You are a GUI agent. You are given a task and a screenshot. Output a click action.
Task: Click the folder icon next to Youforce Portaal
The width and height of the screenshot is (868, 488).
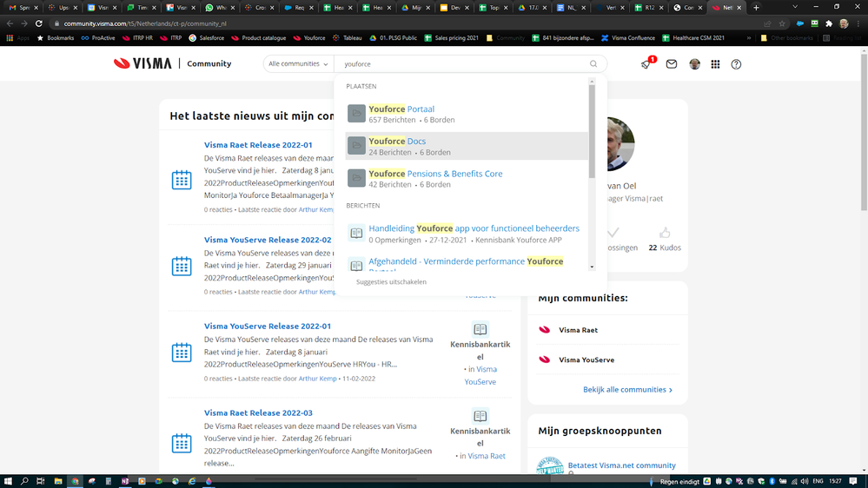pos(356,114)
